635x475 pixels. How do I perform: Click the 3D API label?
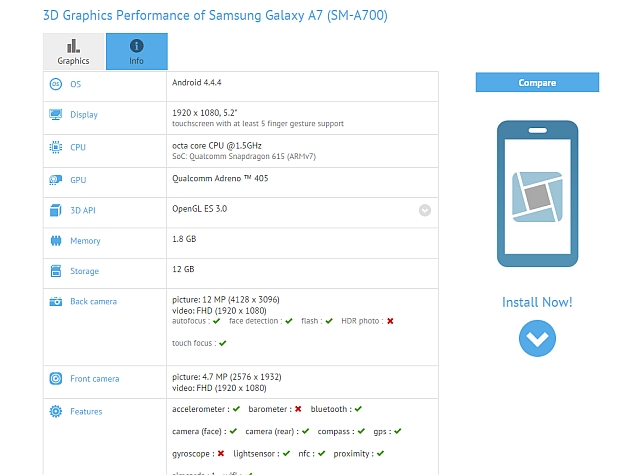[83, 210]
